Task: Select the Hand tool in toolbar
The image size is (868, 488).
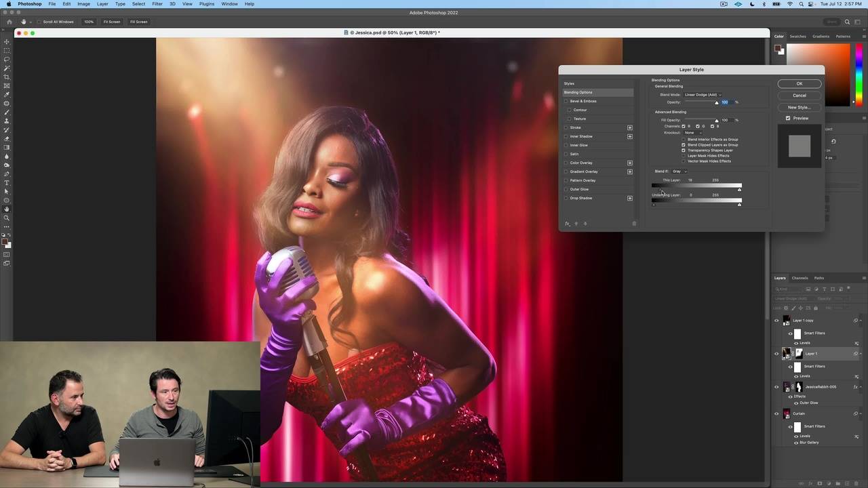Action: pyautogui.click(x=7, y=209)
